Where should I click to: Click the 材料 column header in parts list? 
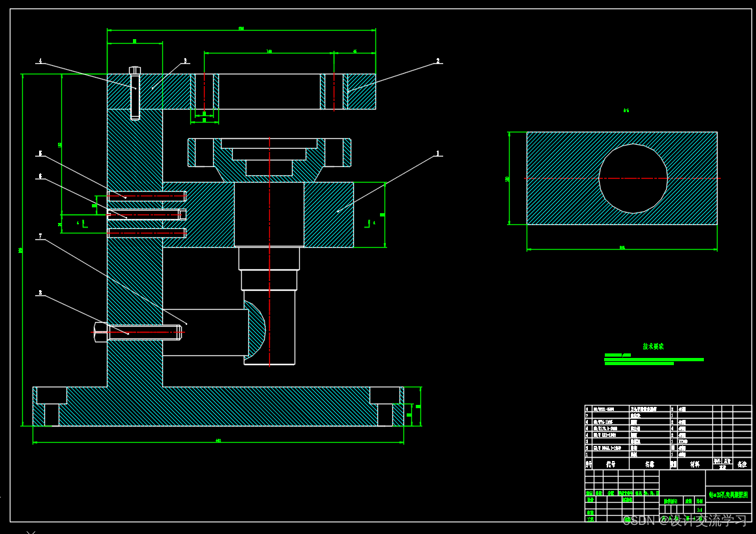coord(695,464)
